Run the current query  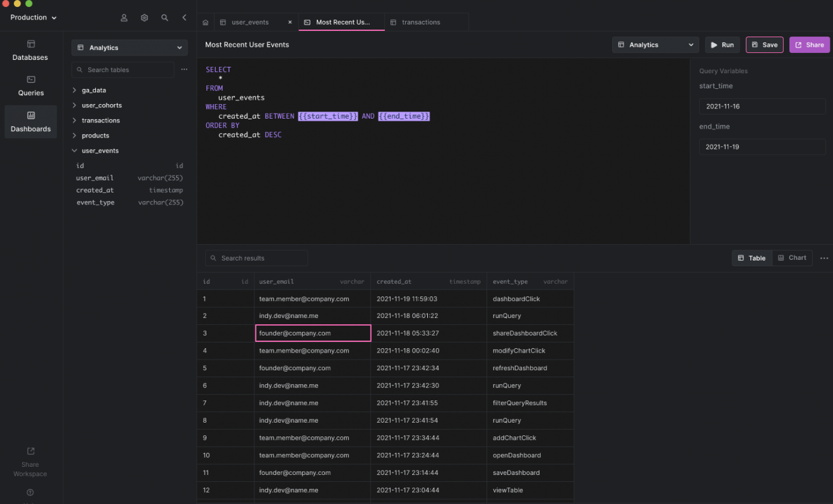pos(722,44)
